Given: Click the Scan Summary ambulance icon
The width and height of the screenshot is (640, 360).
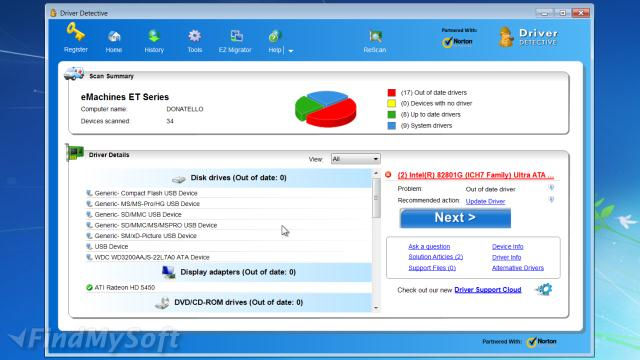Looking at the screenshot, I should [x=74, y=73].
